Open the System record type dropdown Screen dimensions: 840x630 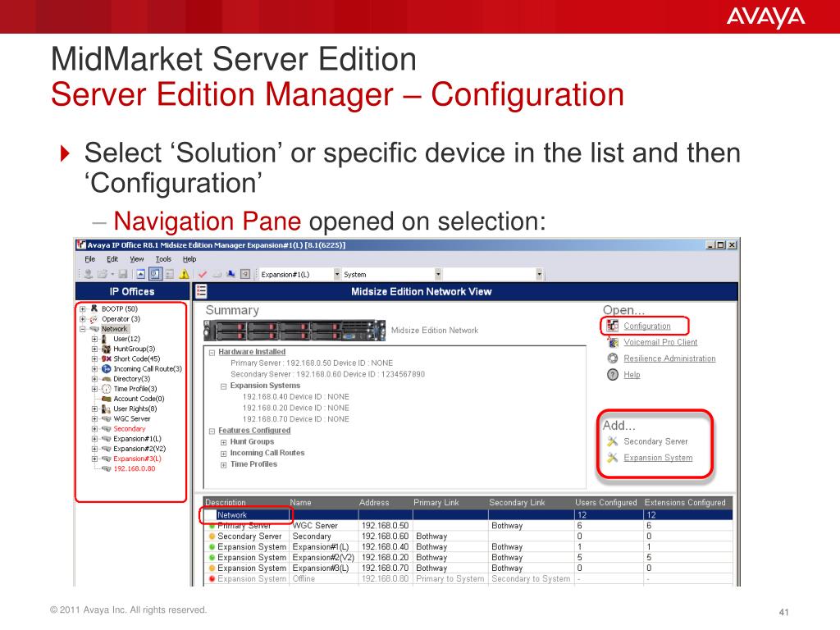438,274
